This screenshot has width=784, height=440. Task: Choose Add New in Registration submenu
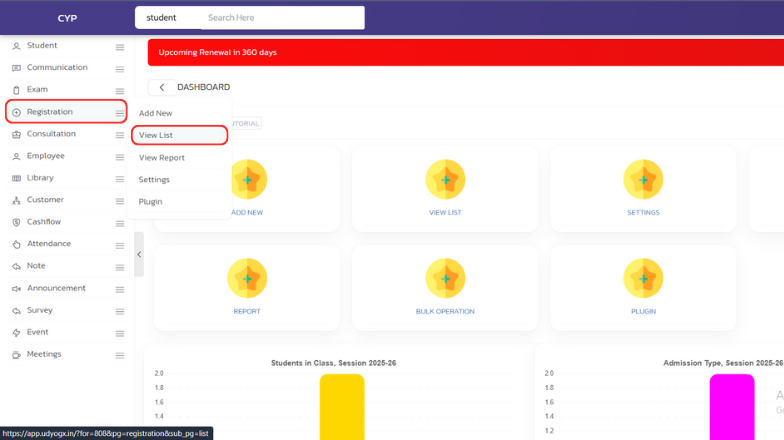tap(156, 113)
